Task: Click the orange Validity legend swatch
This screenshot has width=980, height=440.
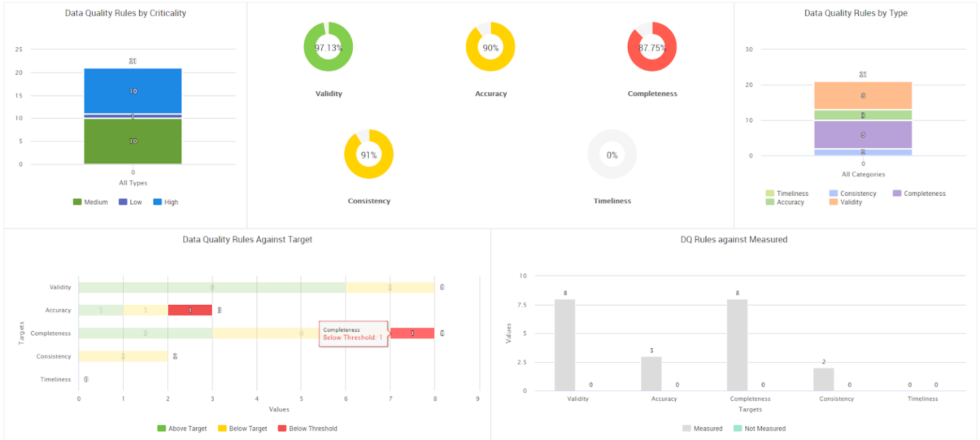Action: 833,202
